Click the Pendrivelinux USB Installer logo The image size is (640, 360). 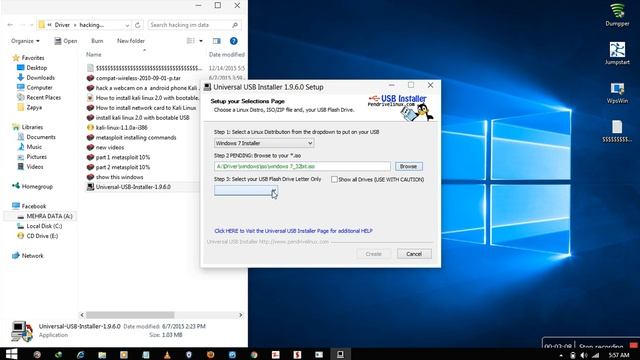tap(400, 108)
